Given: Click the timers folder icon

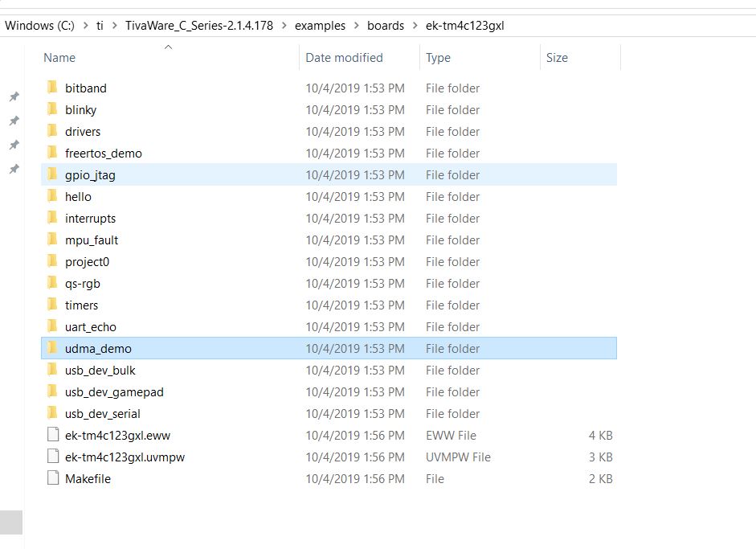Looking at the screenshot, I should click(52, 305).
